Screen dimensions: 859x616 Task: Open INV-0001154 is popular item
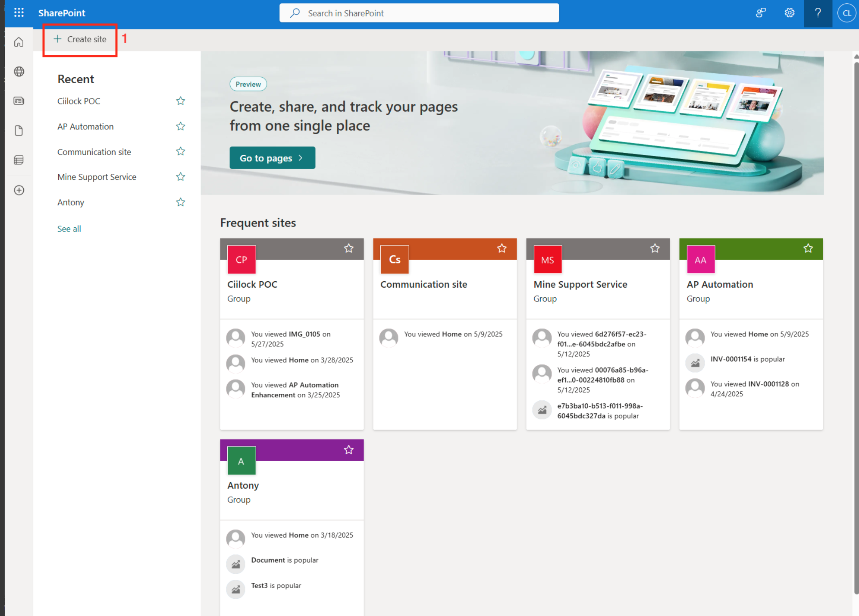(747, 359)
